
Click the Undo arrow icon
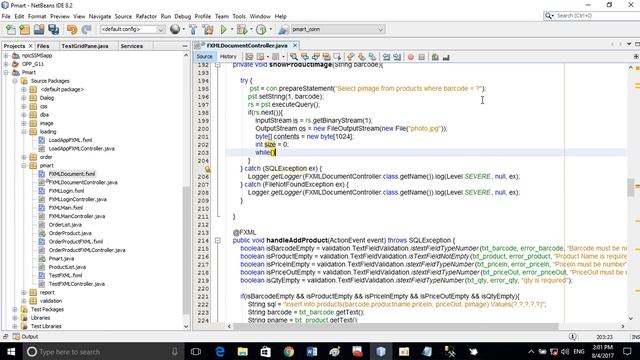coord(72,29)
